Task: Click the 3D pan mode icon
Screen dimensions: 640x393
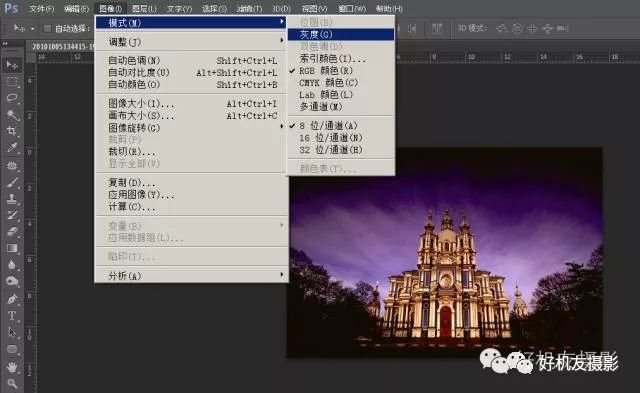Action: point(532,28)
